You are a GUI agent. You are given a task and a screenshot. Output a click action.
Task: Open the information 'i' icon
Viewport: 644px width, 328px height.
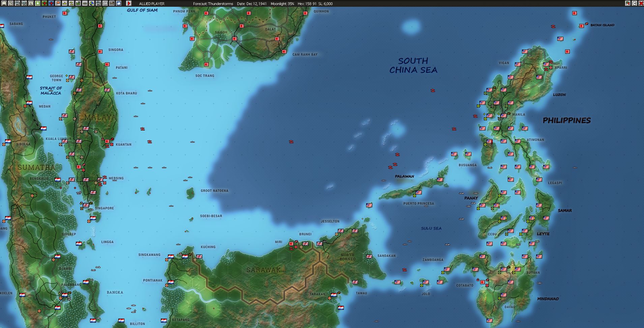pos(31,3)
